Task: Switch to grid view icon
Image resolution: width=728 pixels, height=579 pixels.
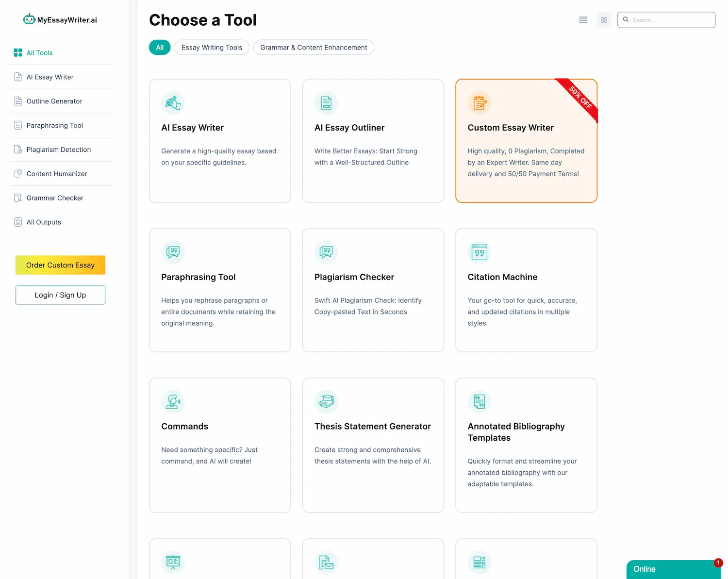Action: point(604,20)
